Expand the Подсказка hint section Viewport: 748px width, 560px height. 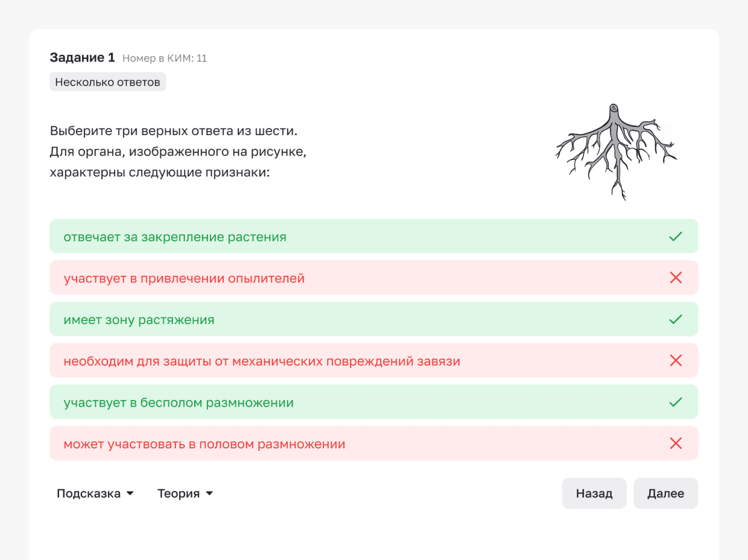pos(89,494)
